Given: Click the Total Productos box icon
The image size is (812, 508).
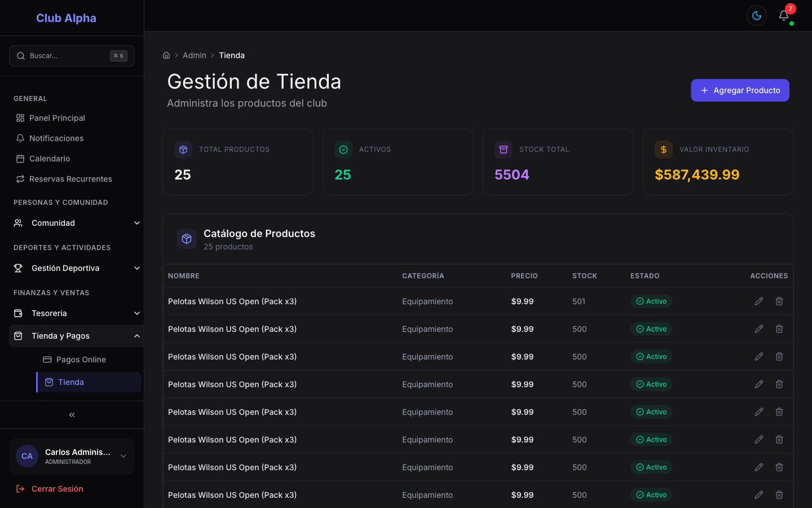Looking at the screenshot, I should pyautogui.click(x=183, y=150).
